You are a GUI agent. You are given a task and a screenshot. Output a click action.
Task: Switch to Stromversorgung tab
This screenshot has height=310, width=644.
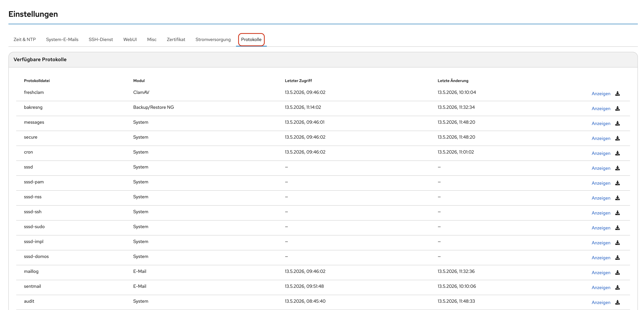(x=213, y=39)
